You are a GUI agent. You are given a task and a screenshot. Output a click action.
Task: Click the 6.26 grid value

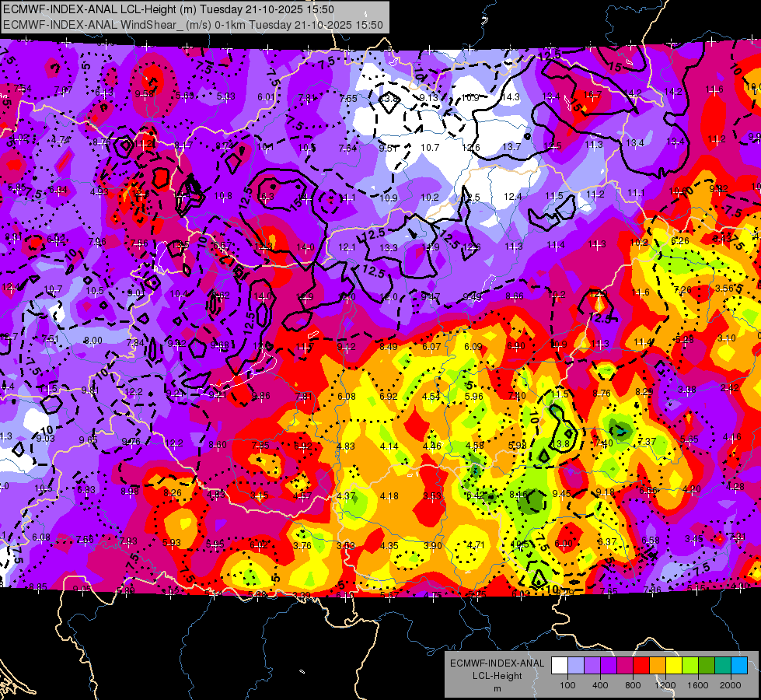point(680,240)
